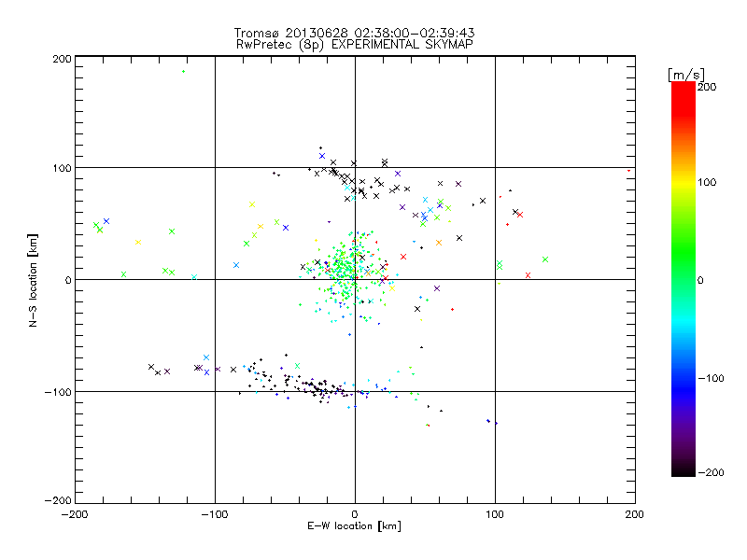Select the "N-S location [km]" axis label
747x560 pixels.
pyautogui.click(x=33, y=280)
